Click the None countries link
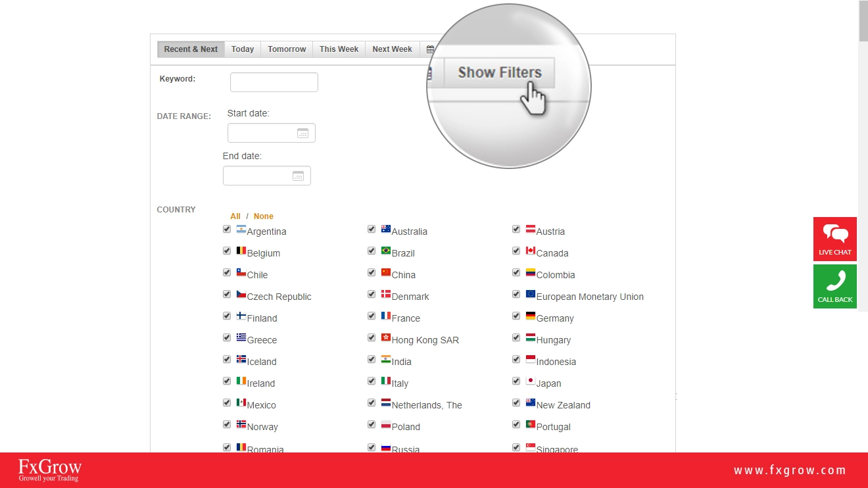Viewport: 868px width, 488px height. click(263, 216)
